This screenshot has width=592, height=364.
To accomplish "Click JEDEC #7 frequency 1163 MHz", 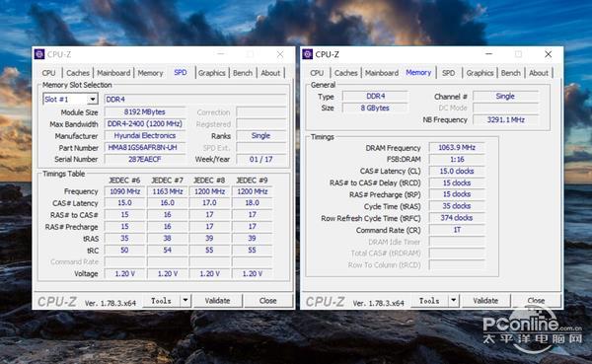I will coord(168,191).
